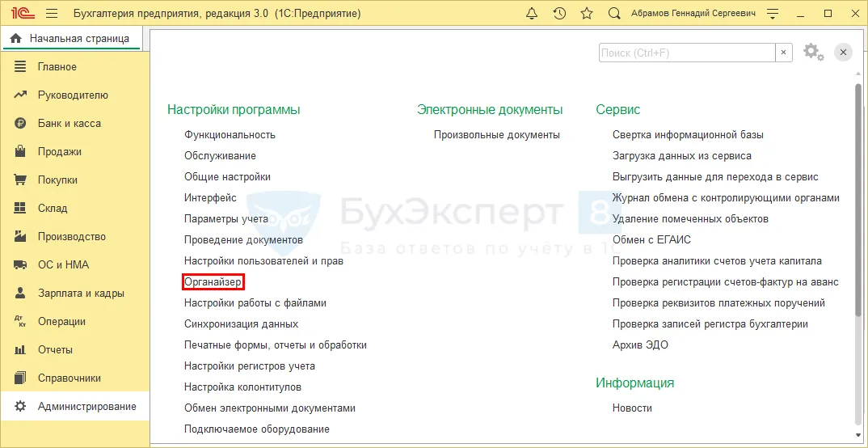Viewport: 868px width, 448px height.
Task: Click the Отчеты bar chart icon
Action: [x=20, y=350]
